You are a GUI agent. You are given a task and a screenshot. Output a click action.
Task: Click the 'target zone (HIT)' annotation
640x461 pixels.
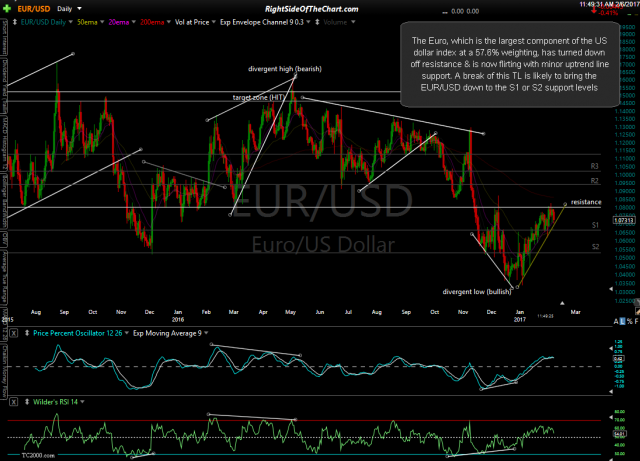259,97
